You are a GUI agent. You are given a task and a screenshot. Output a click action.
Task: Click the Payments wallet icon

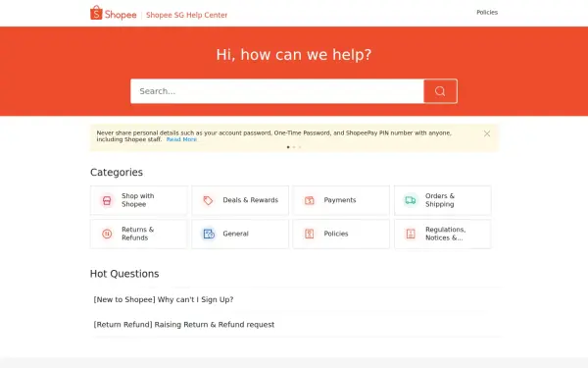(310, 200)
